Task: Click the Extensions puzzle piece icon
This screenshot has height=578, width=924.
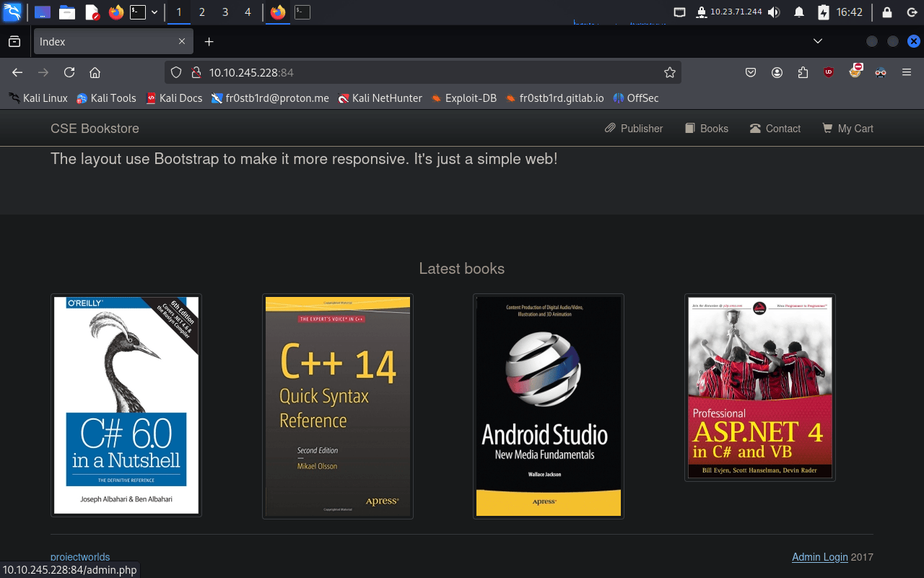Action: (x=803, y=72)
